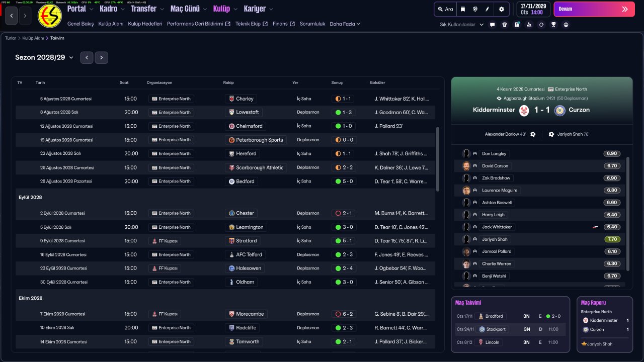Go forward with the right arrow navigation button
This screenshot has height=362, width=644.
tap(25, 16)
